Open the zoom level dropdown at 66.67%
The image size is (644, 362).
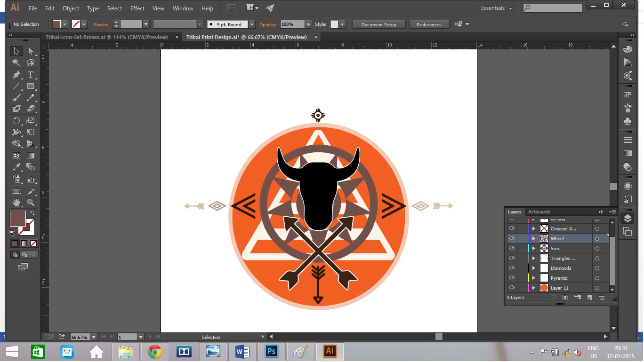click(93, 337)
